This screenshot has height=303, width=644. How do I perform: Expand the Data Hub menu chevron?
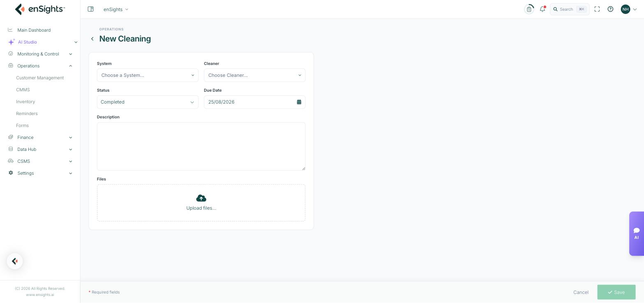(71, 149)
